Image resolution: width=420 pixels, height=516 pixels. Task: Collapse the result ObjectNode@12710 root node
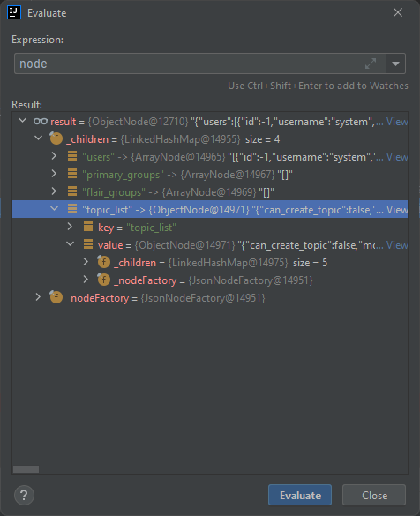pyautogui.click(x=22, y=121)
